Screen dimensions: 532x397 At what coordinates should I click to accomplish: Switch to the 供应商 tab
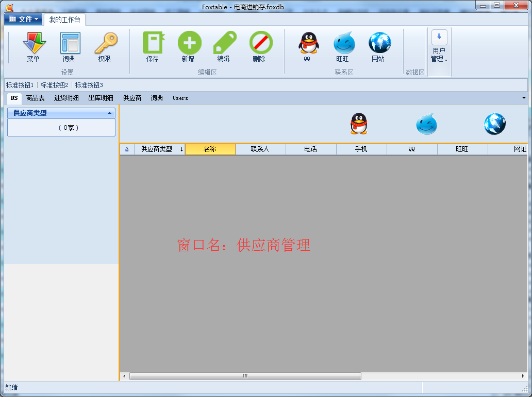pos(132,98)
